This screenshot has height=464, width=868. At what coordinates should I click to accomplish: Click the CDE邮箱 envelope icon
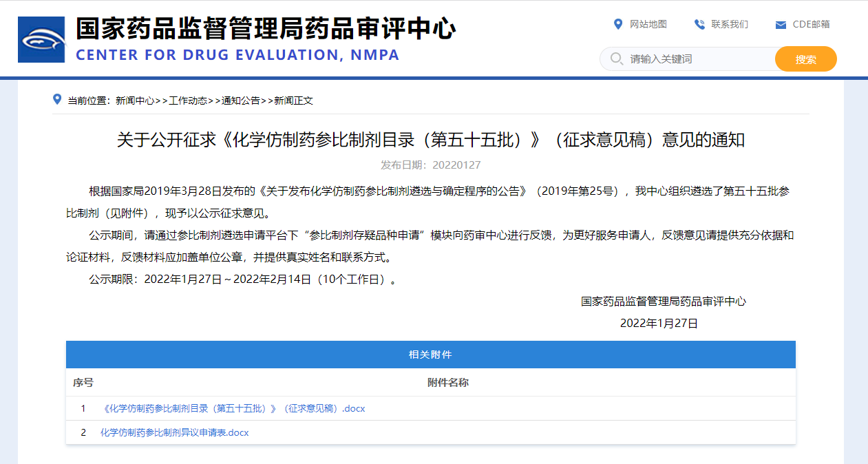coord(781,25)
